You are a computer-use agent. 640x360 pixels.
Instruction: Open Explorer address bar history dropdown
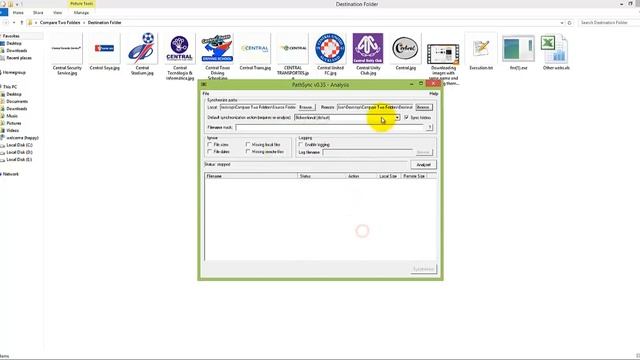562,23
